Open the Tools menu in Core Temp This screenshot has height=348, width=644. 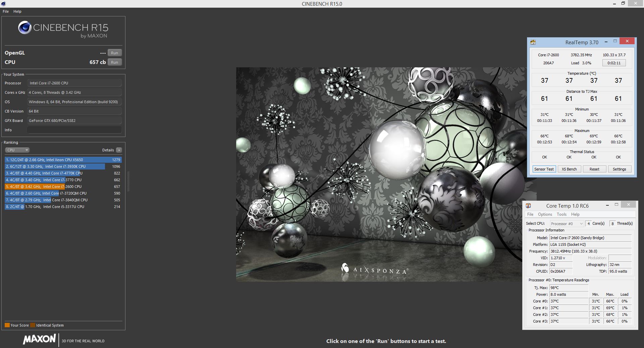[562, 214]
